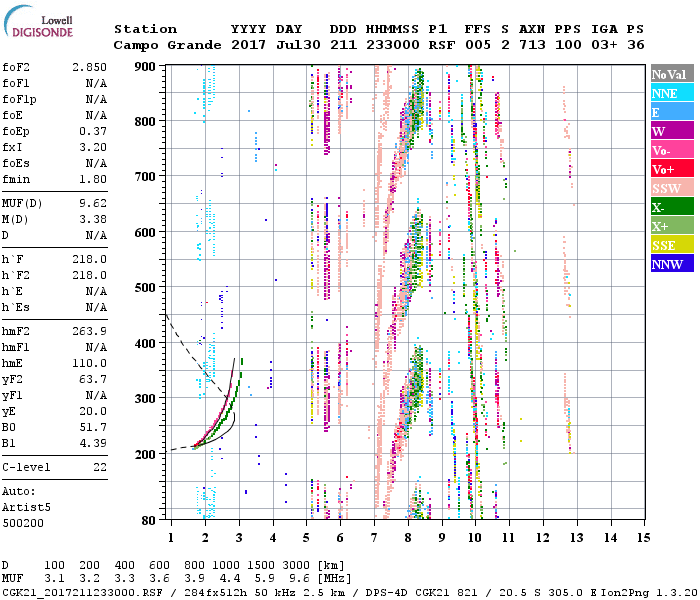Click the pink SSW legend box
Viewport: 700px width, 600px height.
672,189
